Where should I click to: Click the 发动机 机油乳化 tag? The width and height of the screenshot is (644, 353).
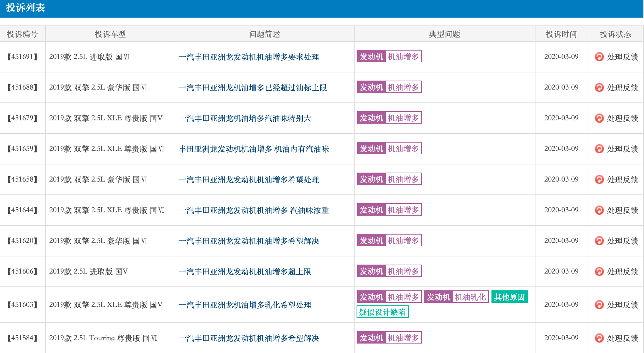456,297
